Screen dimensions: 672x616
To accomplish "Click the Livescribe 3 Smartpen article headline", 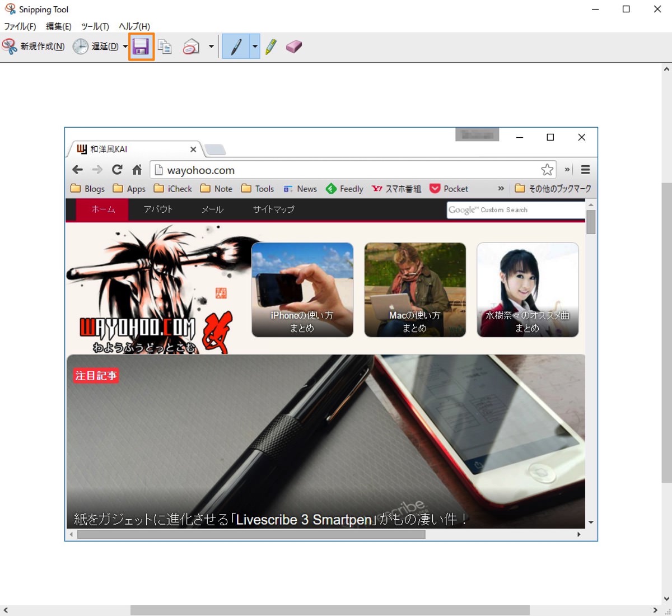I will (271, 520).
